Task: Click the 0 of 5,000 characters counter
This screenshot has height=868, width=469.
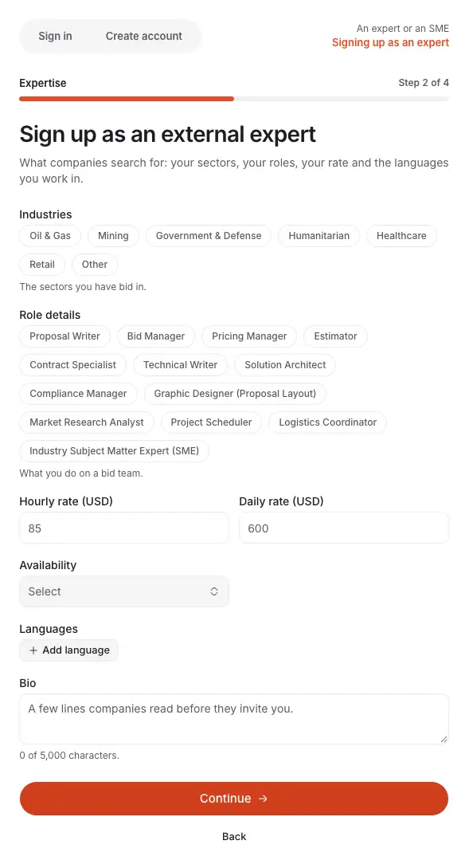Action: (x=69, y=756)
